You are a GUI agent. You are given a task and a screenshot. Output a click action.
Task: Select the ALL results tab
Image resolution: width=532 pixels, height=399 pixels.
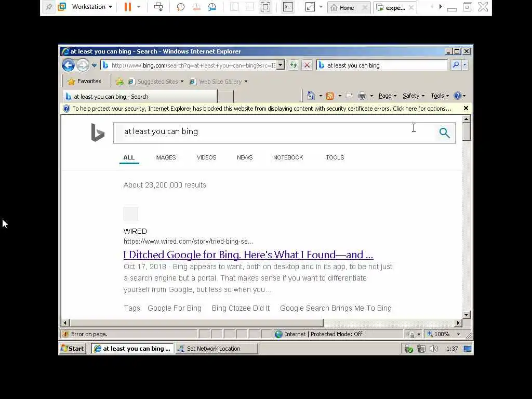(x=129, y=157)
